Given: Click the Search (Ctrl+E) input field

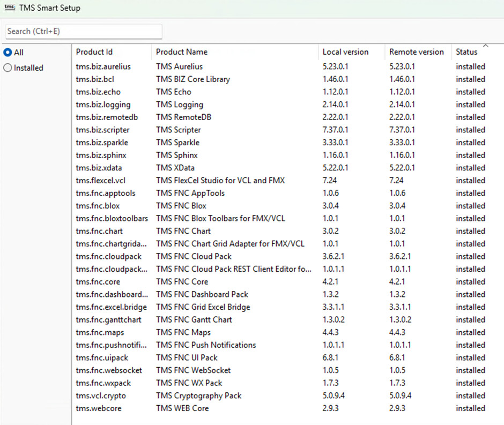Looking at the screenshot, I should (83, 31).
